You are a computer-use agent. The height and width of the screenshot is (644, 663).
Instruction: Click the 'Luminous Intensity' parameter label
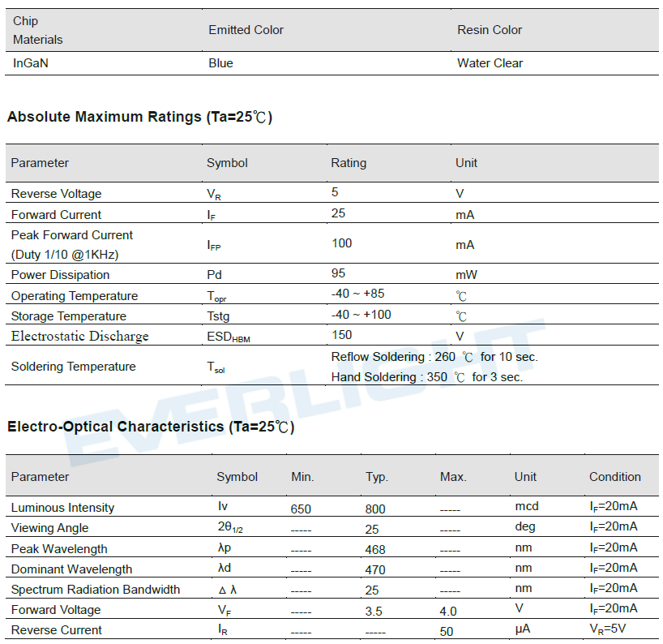pos(62,507)
